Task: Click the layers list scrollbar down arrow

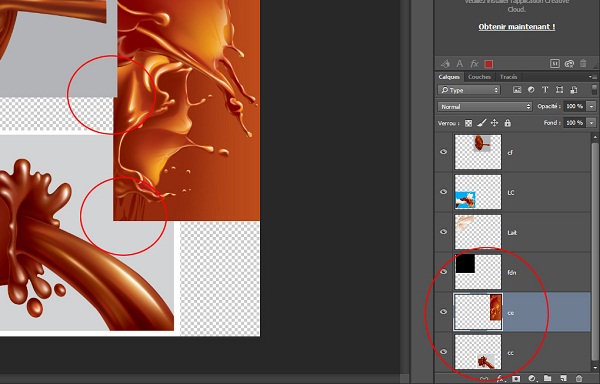Action: coord(595,367)
